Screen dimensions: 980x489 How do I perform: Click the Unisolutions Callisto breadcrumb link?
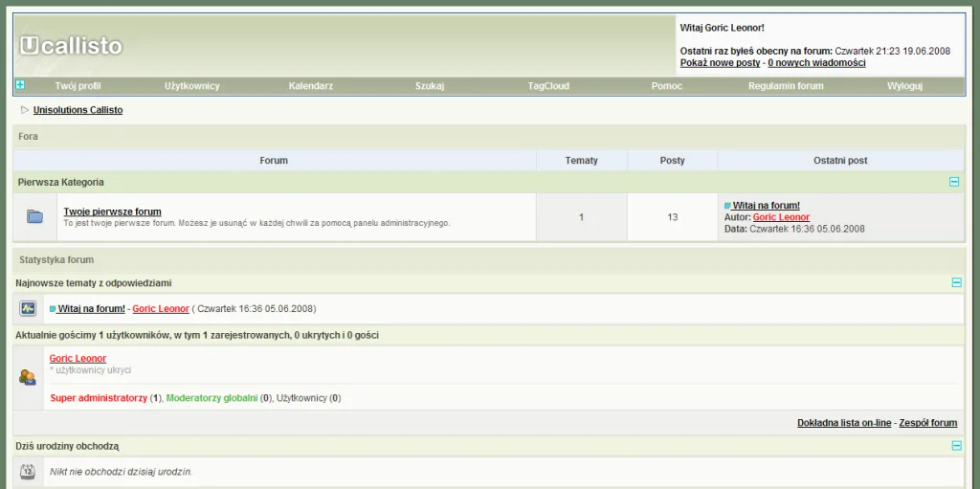point(78,110)
